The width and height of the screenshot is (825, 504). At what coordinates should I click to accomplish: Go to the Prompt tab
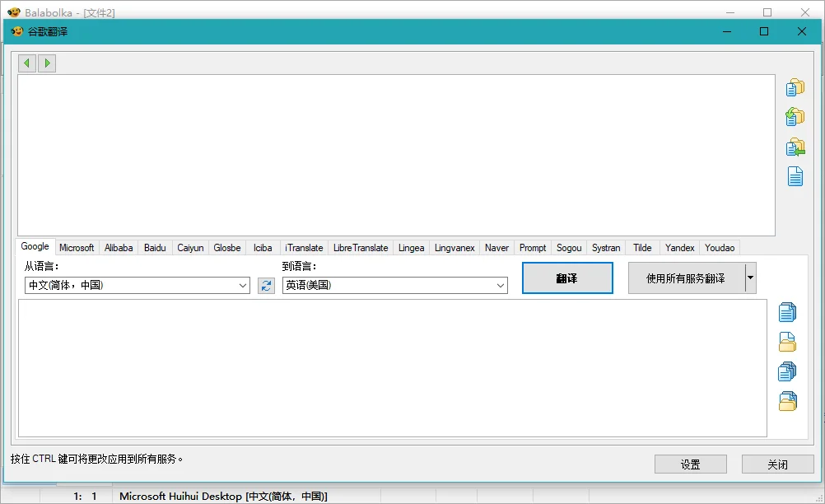(x=533, y=248)
